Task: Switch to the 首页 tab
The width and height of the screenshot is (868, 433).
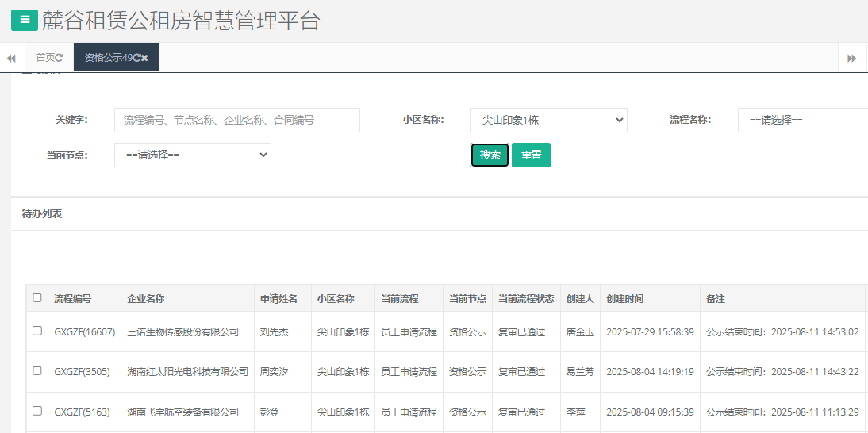Action: click(45, 58)
